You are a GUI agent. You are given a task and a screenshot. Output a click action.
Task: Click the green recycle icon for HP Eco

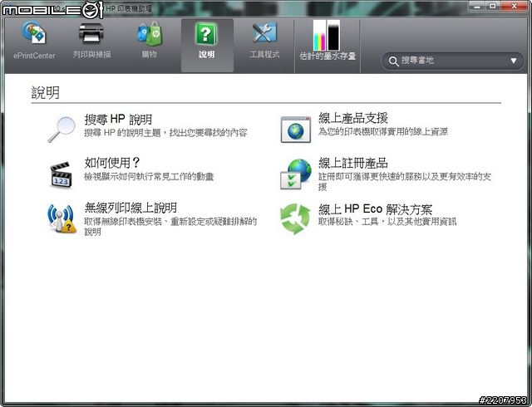[x=295, y=218]
